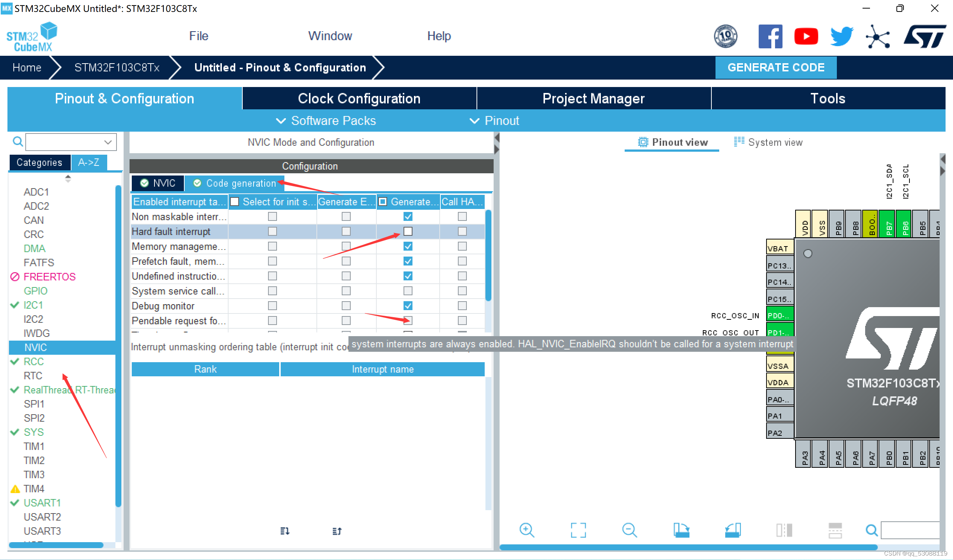
Task: Switch to Project Manager tab
Action: [x=593, y=98]
